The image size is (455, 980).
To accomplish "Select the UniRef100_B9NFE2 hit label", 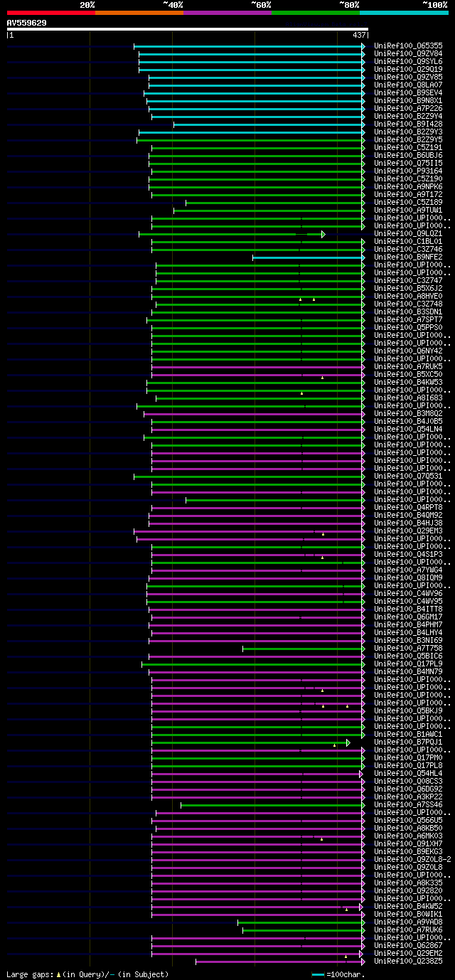I will [408, 257].
